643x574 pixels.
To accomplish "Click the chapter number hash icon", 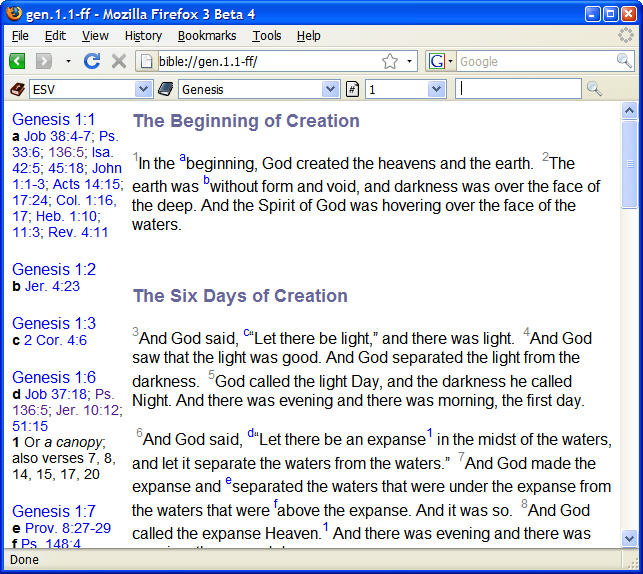I will coord(352,89).
